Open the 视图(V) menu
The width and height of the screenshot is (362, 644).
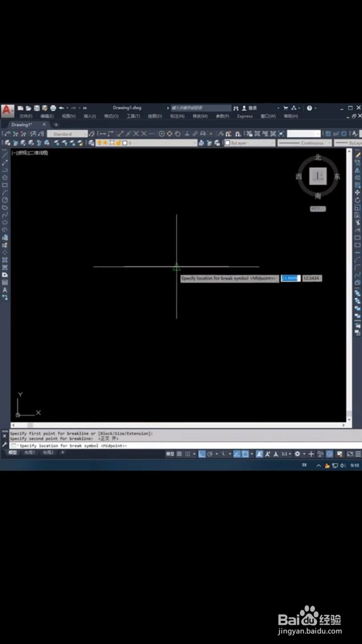click(69, 116)
